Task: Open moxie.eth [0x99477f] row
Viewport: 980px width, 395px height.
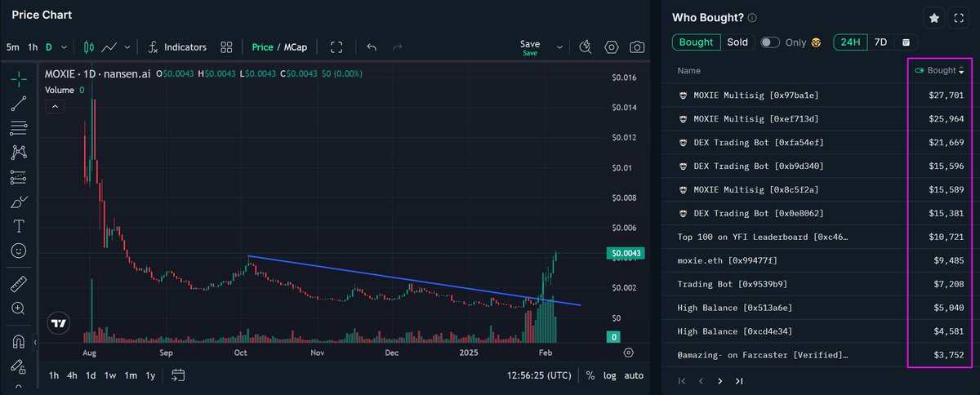Action: (x=821, y=260)
